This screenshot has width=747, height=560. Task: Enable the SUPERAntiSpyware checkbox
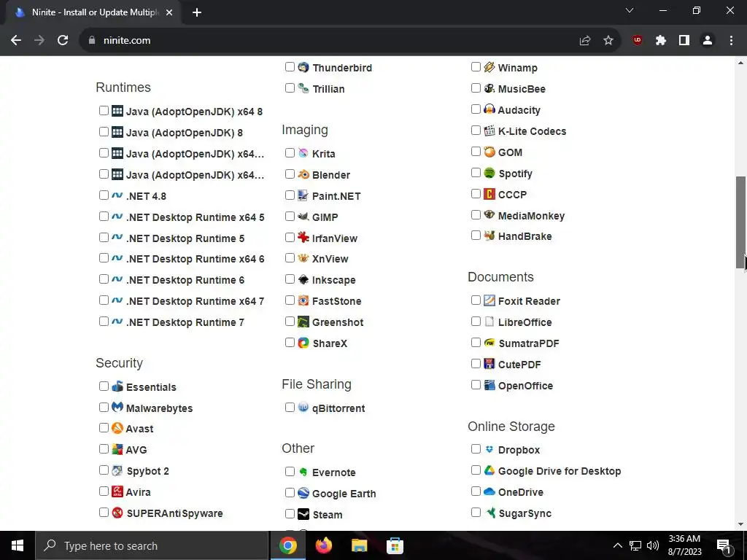click(x=104, y=513)
